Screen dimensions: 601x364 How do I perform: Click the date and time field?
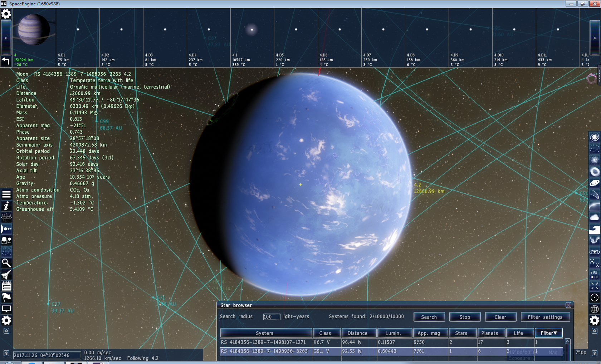pos(47,355)
